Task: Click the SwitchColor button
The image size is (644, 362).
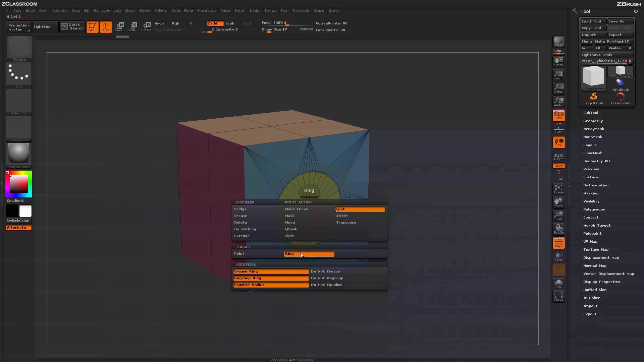Action: (x=19, y=221)
